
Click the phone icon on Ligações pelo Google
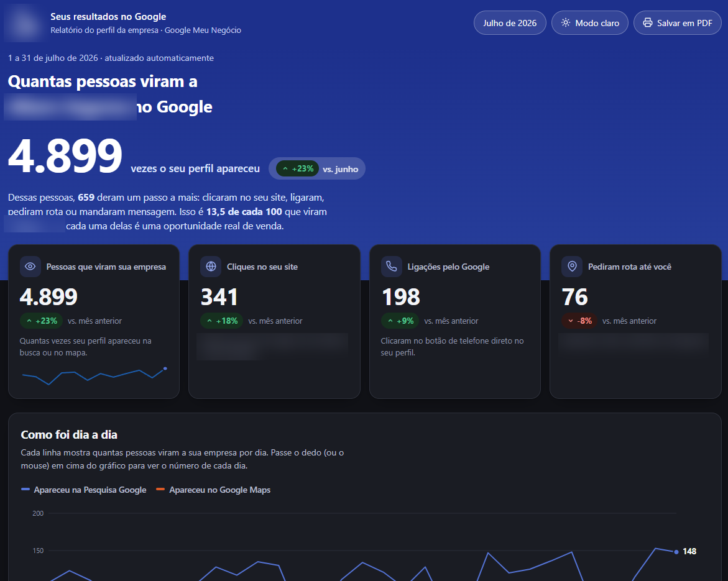pos(392,267)
